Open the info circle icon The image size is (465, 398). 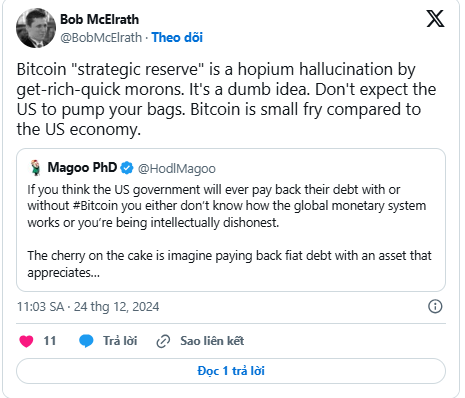pyautogui.click(x=435, y=306)
